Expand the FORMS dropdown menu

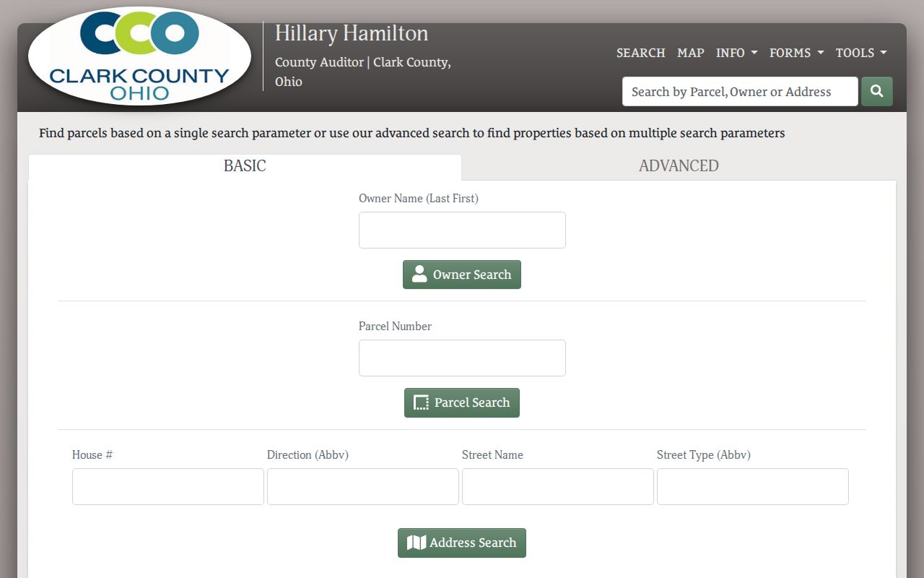coord(796,53)
